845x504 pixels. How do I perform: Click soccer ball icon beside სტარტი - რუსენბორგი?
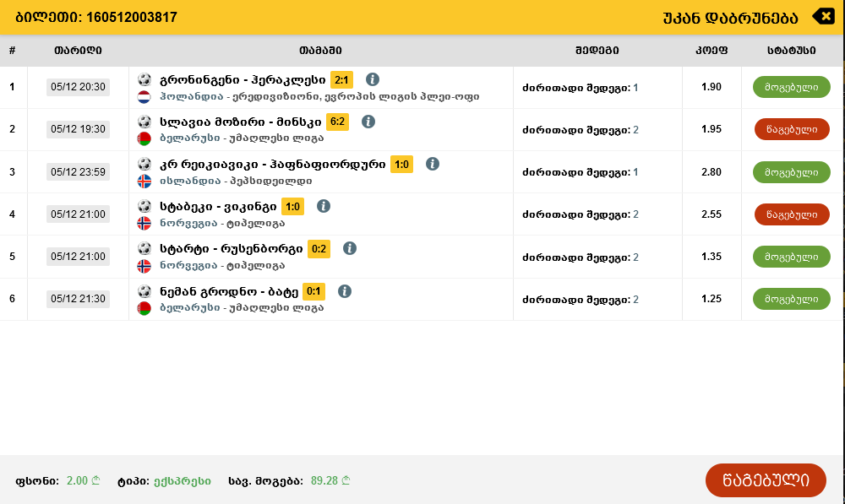144,248
